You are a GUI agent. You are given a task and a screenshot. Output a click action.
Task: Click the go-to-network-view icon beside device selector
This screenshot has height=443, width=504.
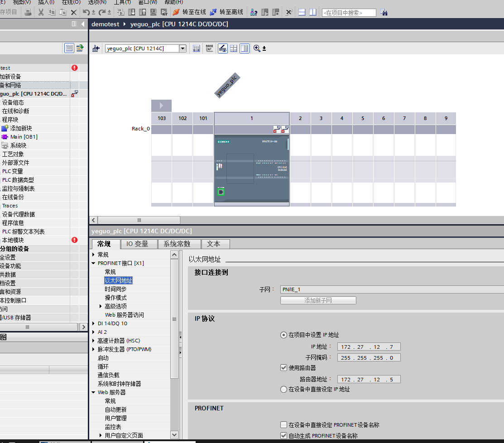(96, 48)
